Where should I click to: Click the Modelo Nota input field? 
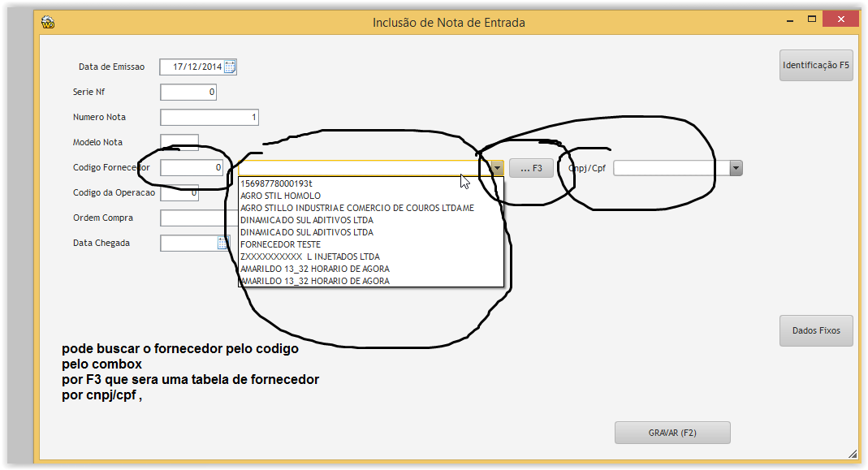click(x=179, y=142)
